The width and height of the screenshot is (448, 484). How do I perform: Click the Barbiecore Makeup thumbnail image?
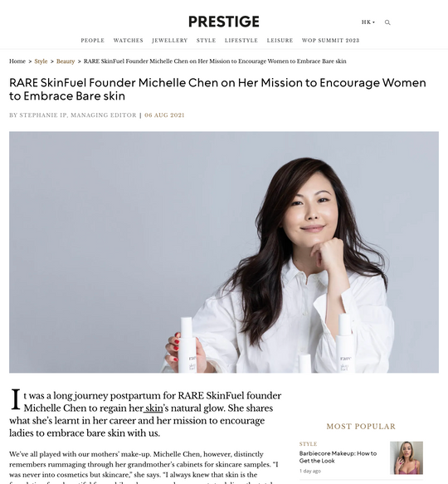click(x=407, y=457)
